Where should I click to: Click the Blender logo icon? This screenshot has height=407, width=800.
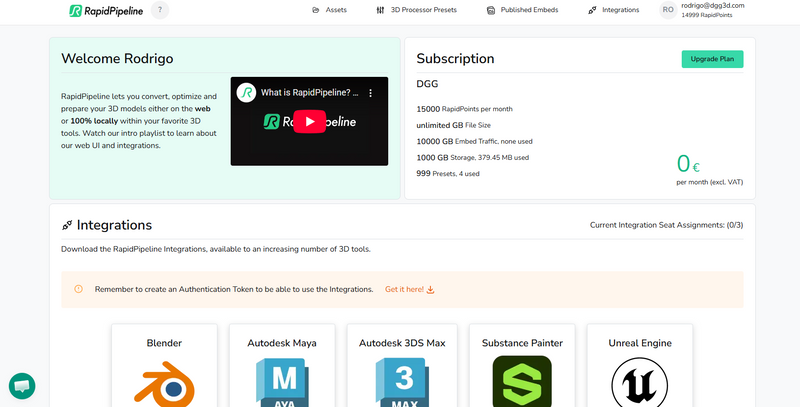[x=164, y=384]
